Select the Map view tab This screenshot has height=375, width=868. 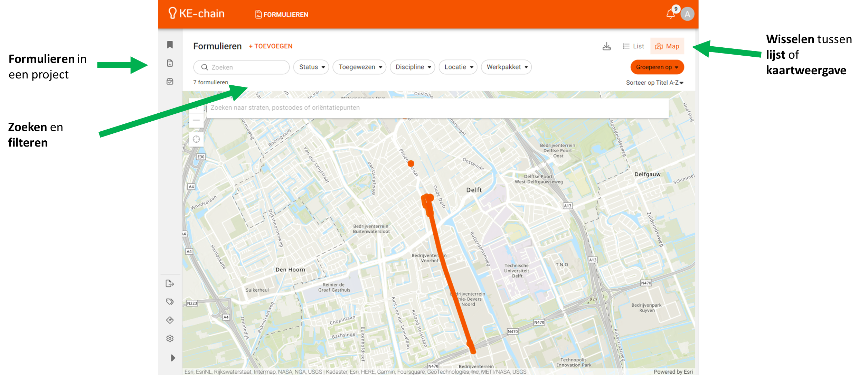[667, 46]
